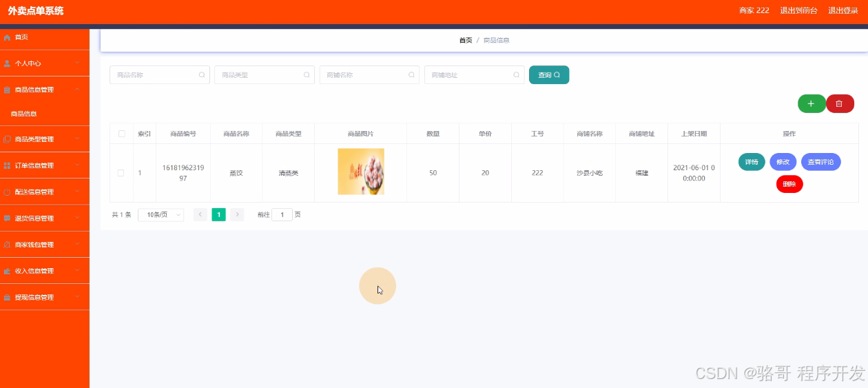Click the icon next to 配送信息管理

click(7, 192)
